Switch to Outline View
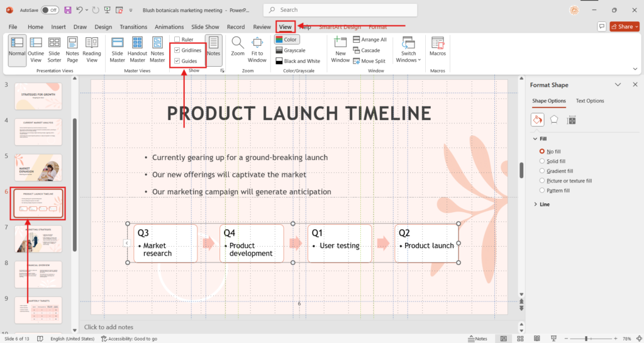 pyautogui.click(x=36, y=50)
